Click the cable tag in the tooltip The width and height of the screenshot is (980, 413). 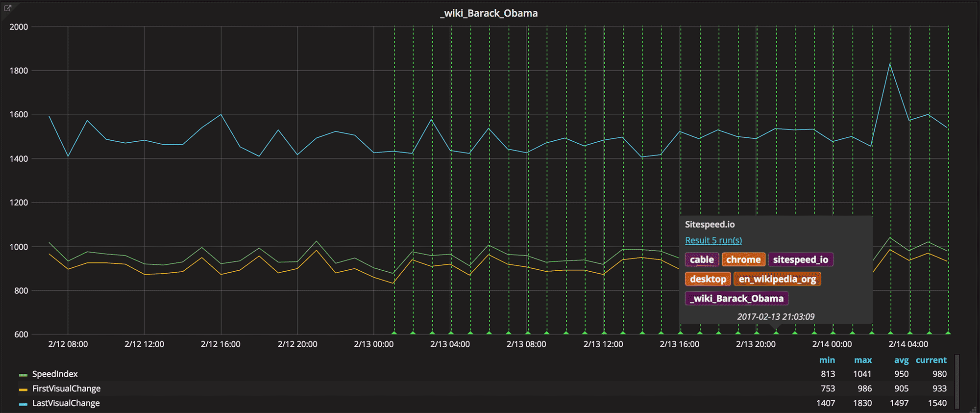pyautogui.click(x=702, y=259)
